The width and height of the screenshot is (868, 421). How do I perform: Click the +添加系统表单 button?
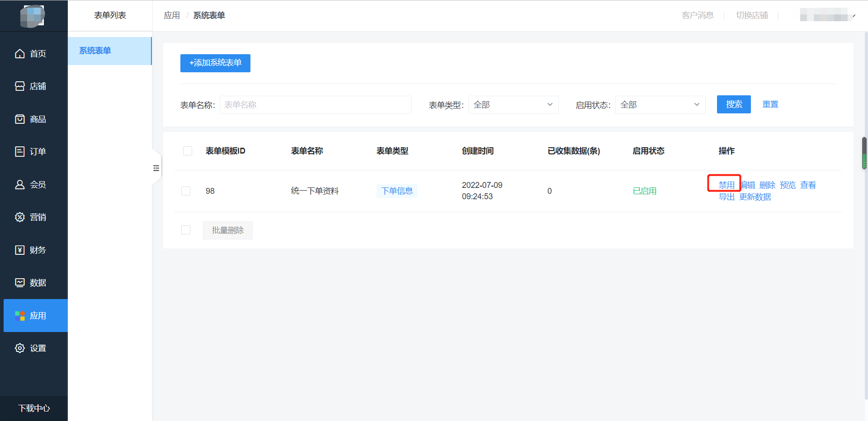pyautogui.click(x=215, y=63)
